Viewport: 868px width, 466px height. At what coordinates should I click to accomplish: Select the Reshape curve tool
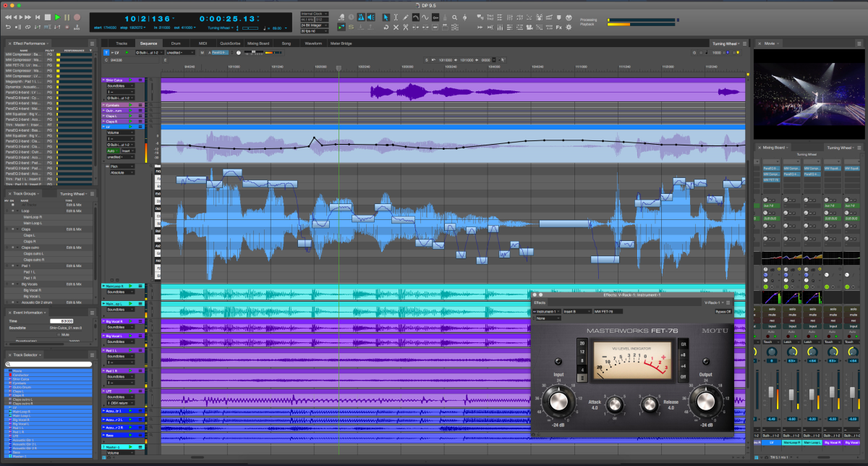click(416, 17)
